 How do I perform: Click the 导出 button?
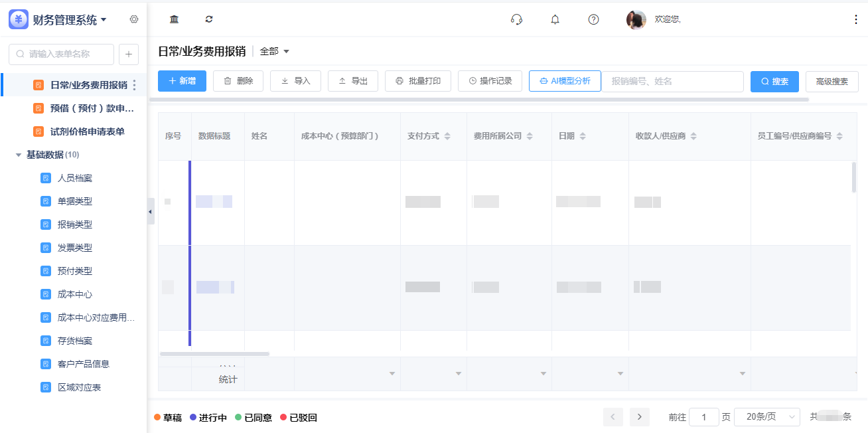(x=353, y=81)
